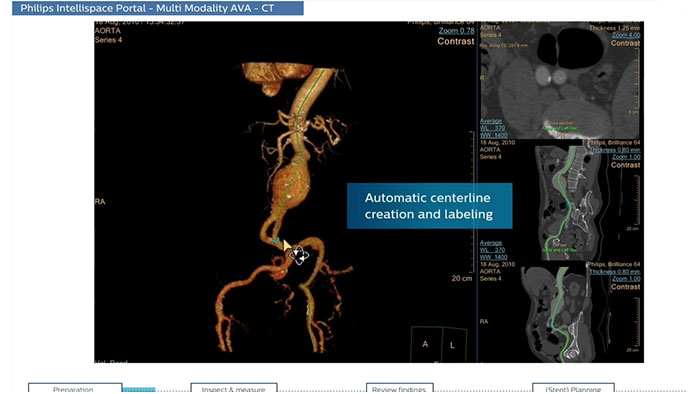Click the green cross marker in the axial view
Screen dimensions: 700x394
[561, 79]
